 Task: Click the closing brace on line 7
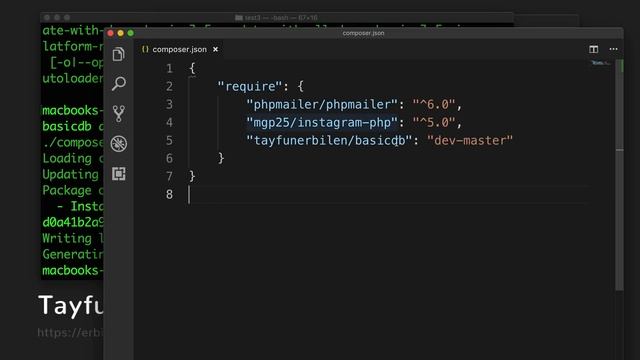(192, 176)
